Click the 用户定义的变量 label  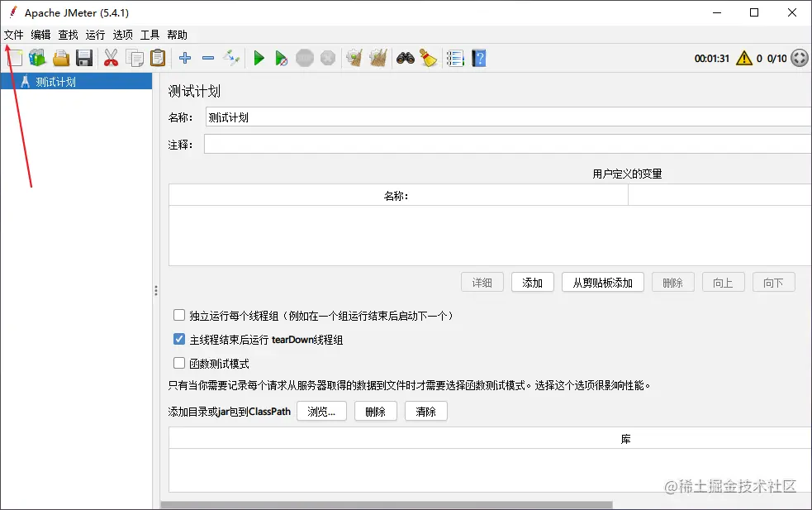[x=627, y=174]
